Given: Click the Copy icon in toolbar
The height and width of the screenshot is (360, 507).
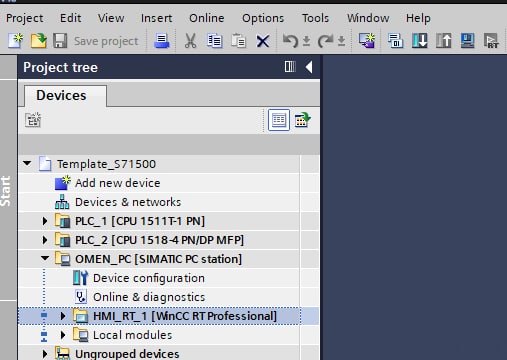Looking at the screenshot, I should coord(214,41).
